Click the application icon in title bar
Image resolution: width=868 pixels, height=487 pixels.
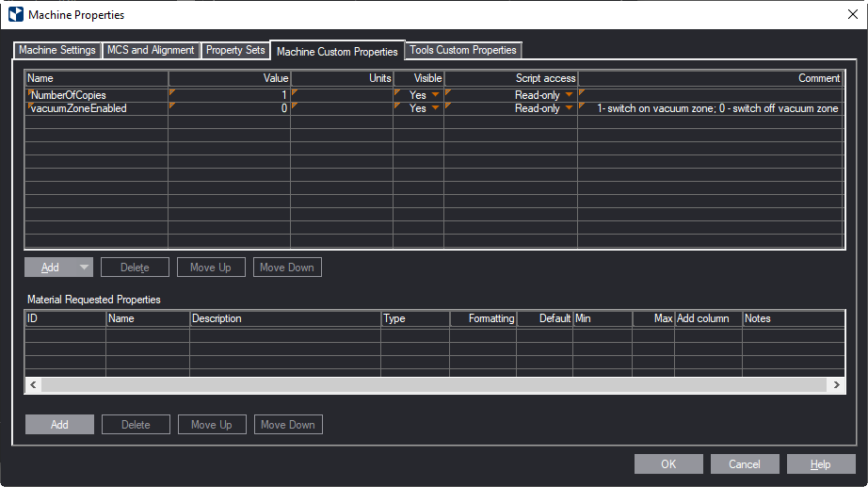15,14
